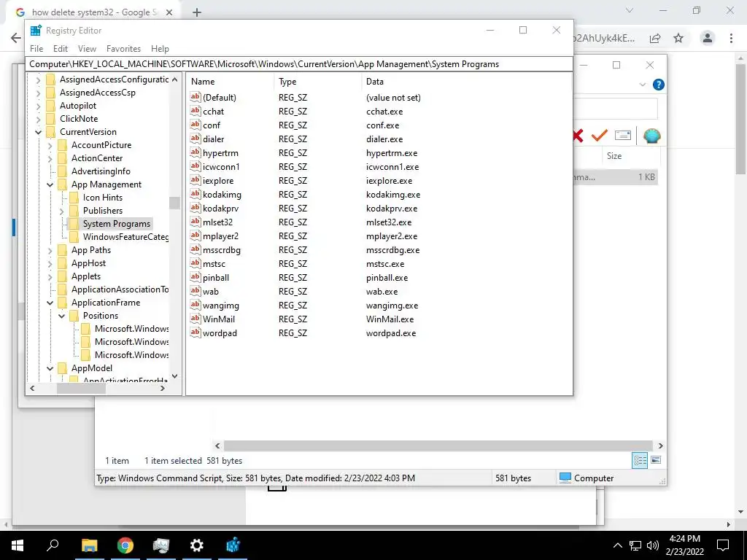
Task: Collapse the App Management key
Action: (x=50, y=184)
